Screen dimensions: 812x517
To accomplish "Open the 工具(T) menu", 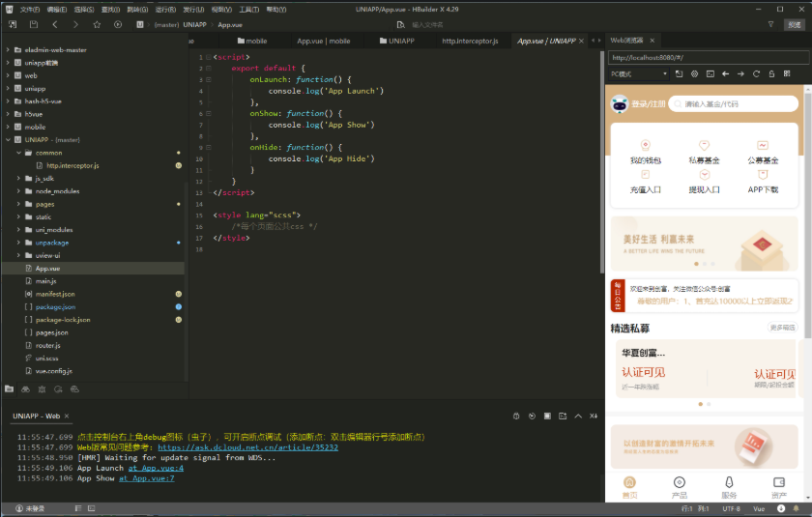I will [x=249, y=10].
